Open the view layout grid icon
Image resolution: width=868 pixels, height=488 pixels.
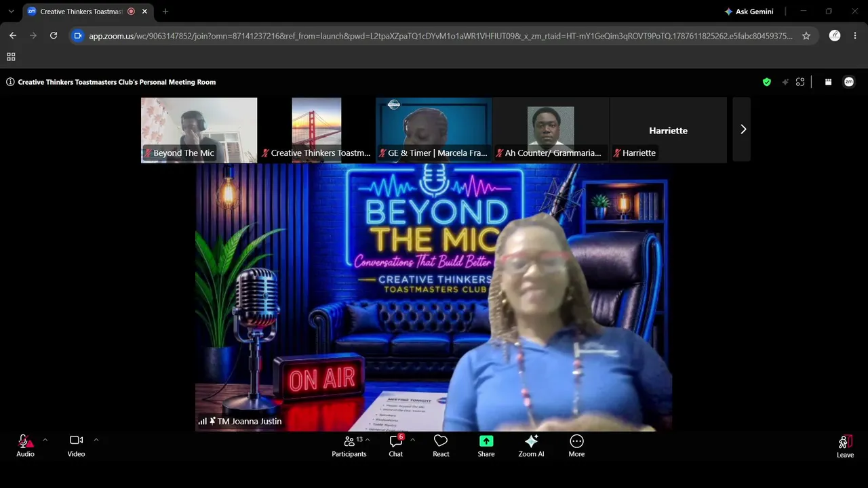(x=828, y=82)
